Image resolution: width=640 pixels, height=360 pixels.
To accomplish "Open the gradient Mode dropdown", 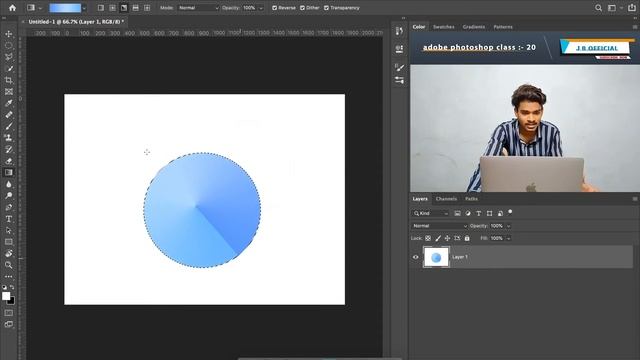I will 198,8.
